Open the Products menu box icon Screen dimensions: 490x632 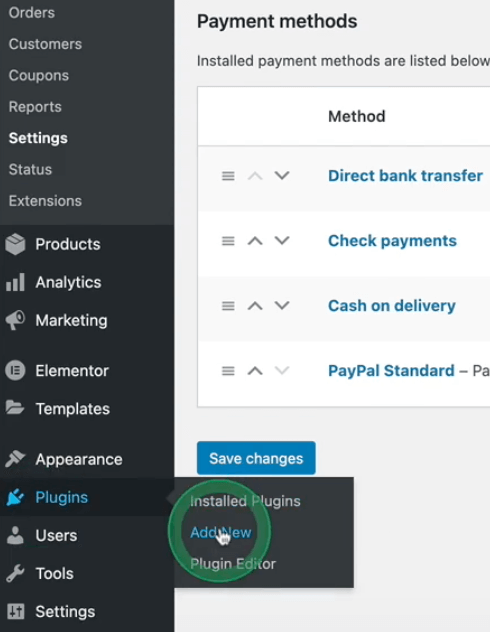(x=15, y=244)
